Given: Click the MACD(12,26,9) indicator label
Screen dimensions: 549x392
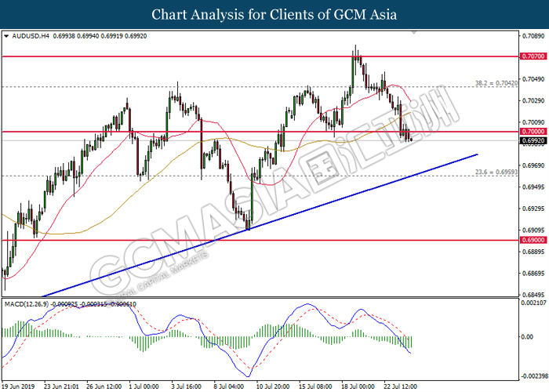Looking at the screenshot, I should point(27,304).
